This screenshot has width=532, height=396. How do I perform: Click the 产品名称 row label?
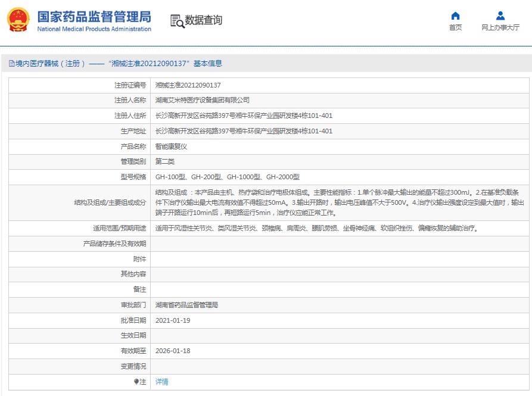(133, 146)
